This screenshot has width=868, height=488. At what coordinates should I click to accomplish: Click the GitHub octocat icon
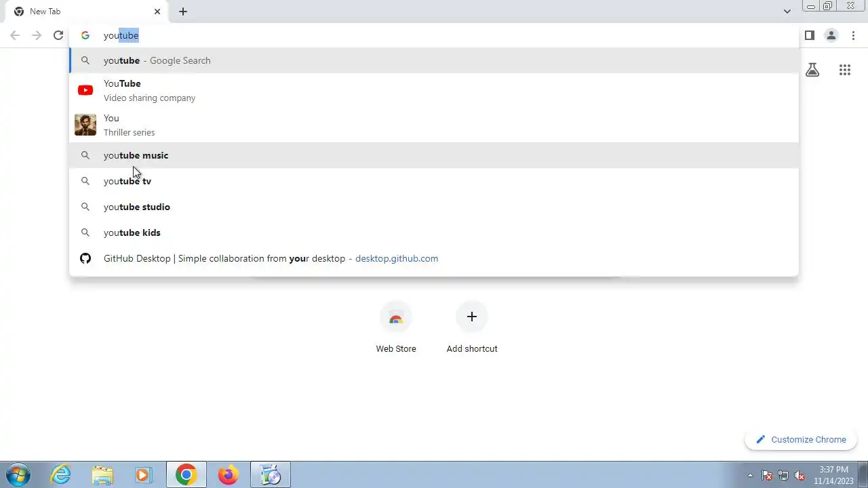coord(85,258)
